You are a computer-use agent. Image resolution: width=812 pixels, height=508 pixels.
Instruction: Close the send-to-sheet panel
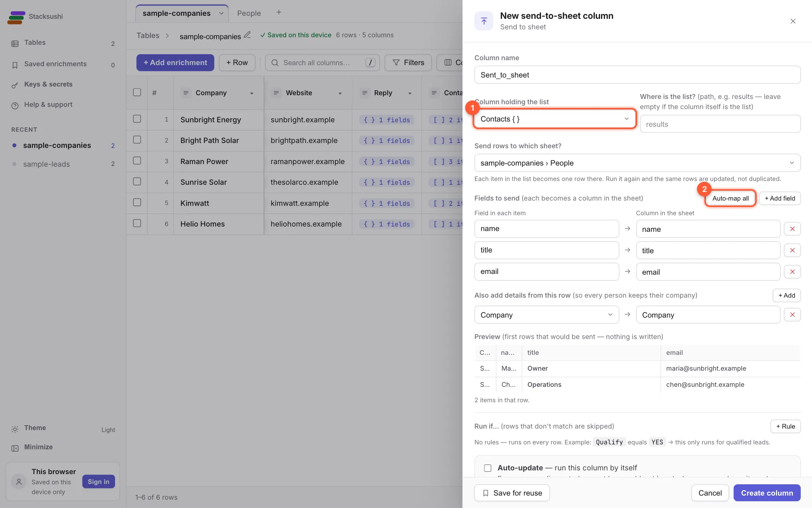793,21
